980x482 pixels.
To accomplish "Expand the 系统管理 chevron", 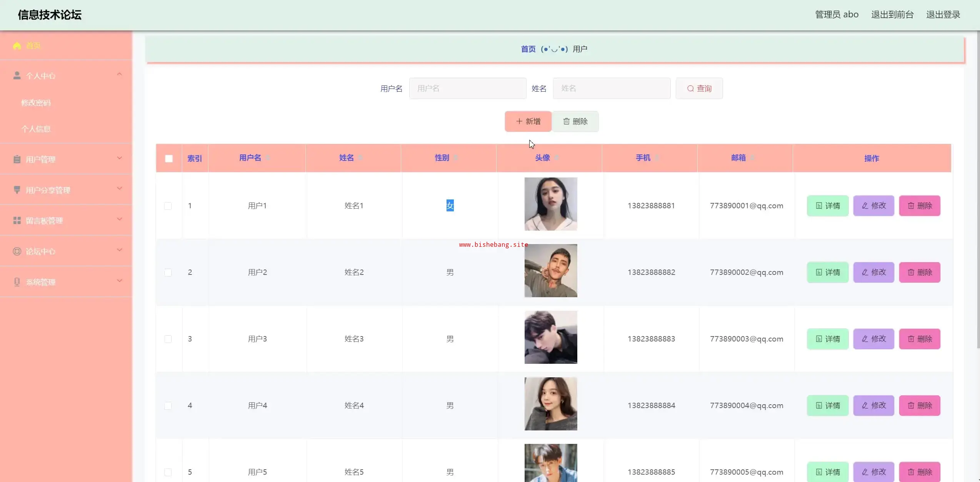I will 120,280.
